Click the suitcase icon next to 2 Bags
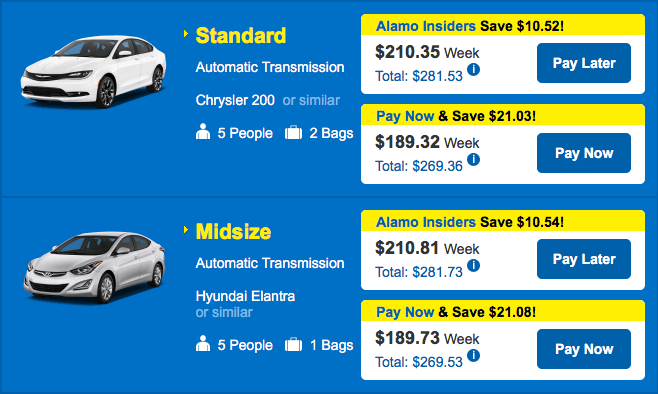 point(293,133)
